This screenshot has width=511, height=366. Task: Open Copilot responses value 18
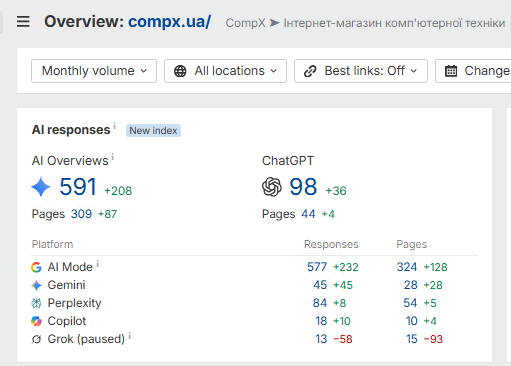[x=321, y=321]
